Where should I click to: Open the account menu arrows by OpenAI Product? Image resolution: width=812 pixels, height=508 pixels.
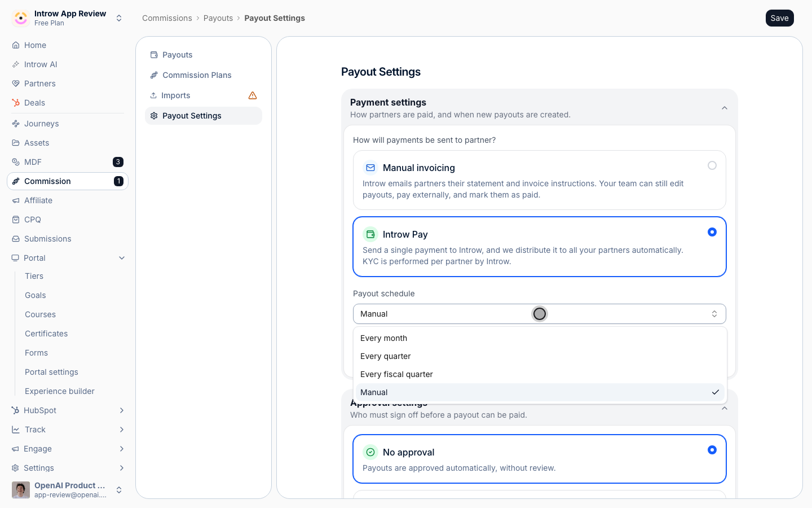pos(119,490)
